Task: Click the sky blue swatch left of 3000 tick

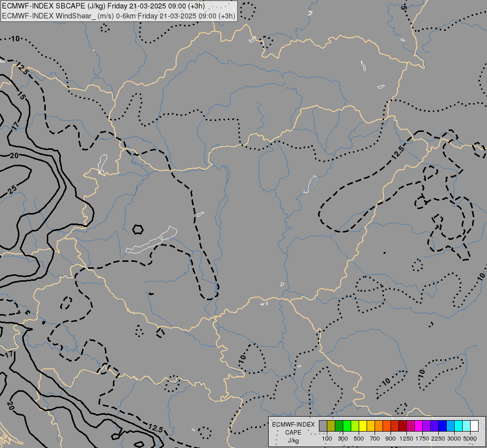Action: (451, 426)
